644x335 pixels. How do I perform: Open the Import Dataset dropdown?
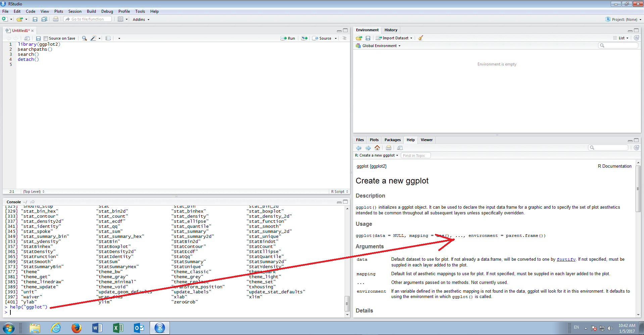pyautogui.click(x=394, y=38)
